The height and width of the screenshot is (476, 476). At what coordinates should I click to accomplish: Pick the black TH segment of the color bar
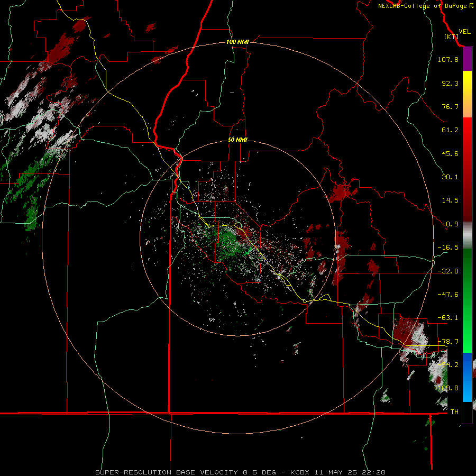point(467,412)
